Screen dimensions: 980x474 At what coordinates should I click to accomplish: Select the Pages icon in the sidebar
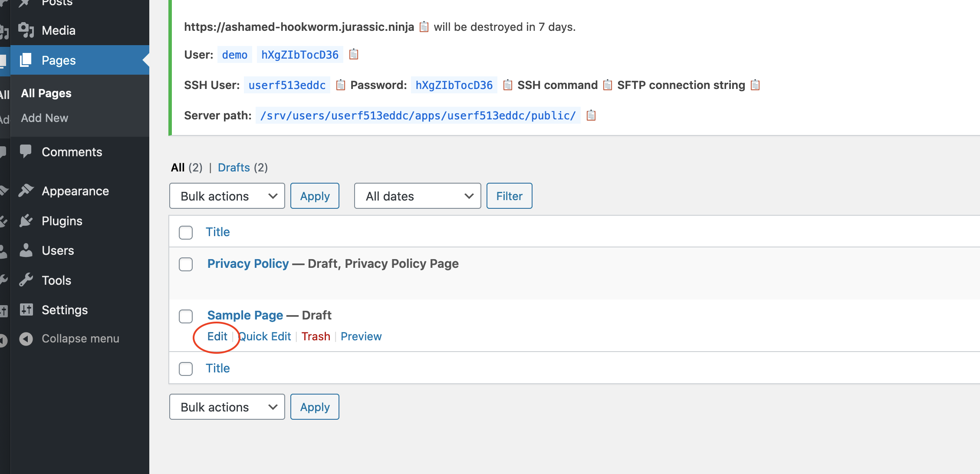click(27, 60)
